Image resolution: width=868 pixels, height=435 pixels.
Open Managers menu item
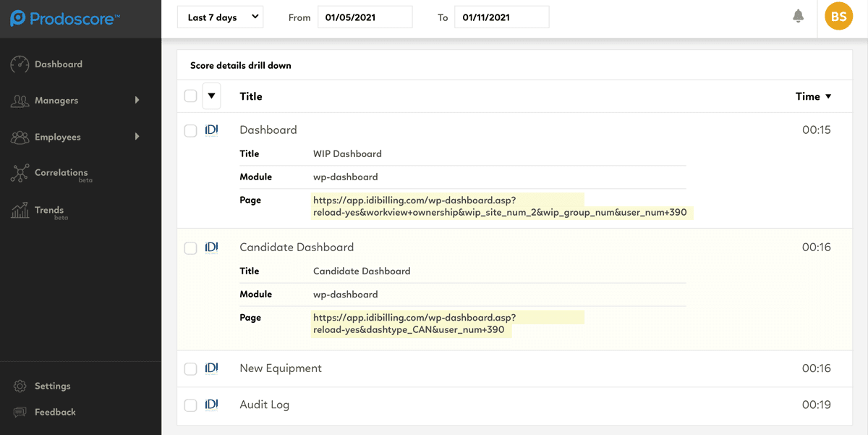pos(56,101)
